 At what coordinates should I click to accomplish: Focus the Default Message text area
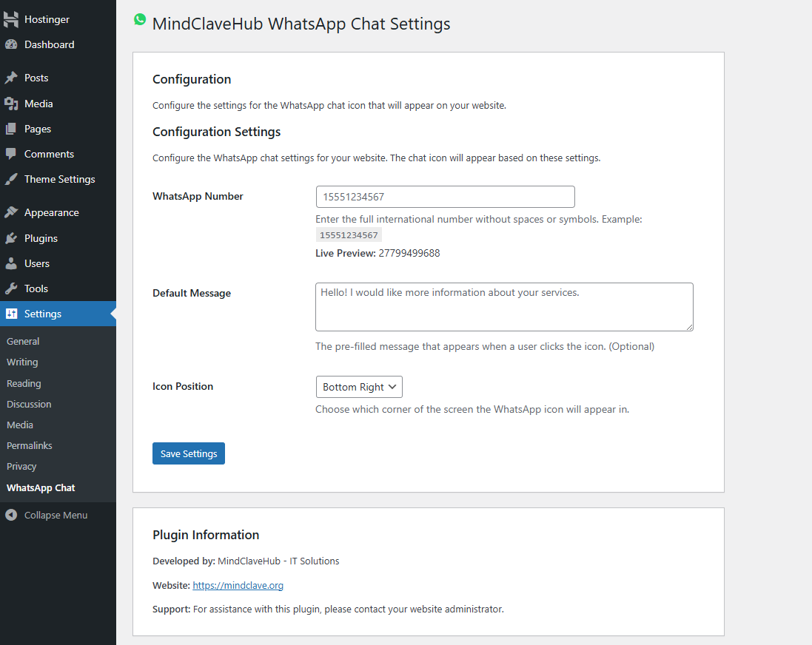click(x=504, y=306)
